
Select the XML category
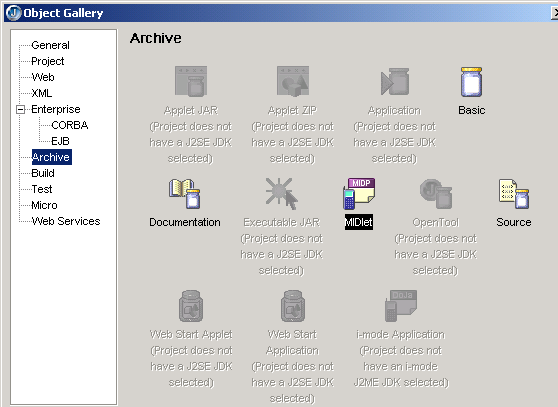pos(42,93)
